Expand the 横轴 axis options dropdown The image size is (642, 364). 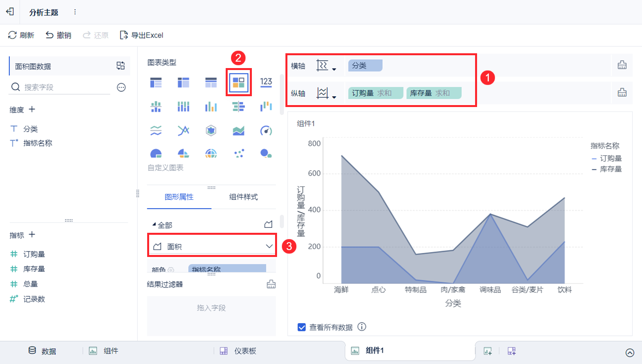[x=326, y=66]
